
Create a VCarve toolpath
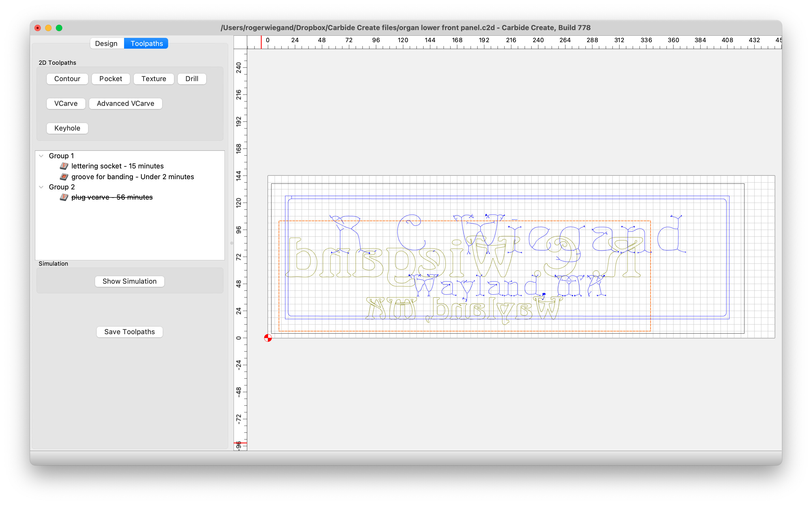tap(66, 103)
